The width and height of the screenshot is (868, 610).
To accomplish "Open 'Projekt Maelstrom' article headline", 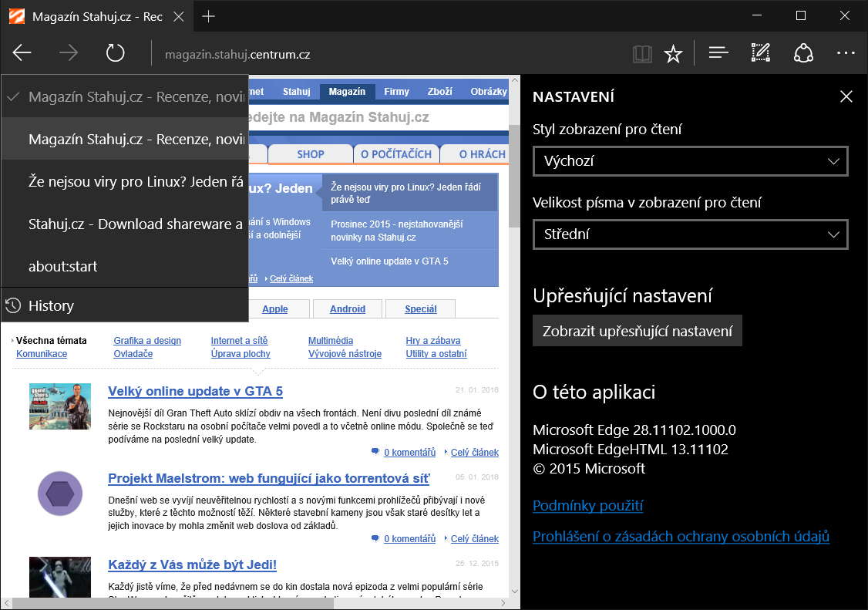I will pos(269,478).
